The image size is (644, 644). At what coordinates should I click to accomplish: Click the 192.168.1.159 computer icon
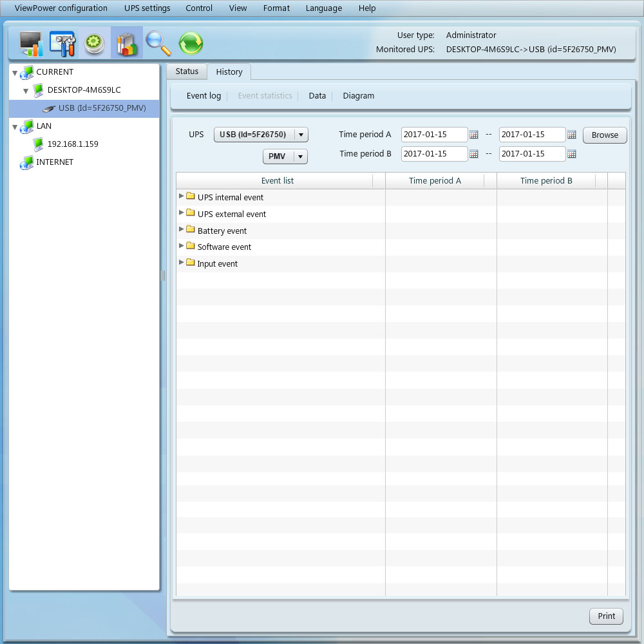[x=38, y=144]
